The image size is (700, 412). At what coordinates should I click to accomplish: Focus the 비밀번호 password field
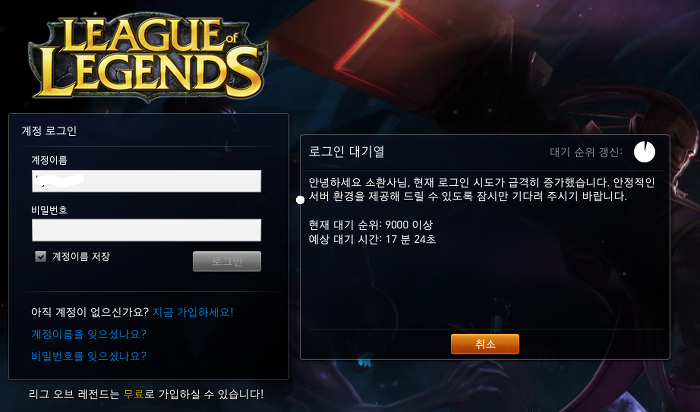click(x=146, y=230)
